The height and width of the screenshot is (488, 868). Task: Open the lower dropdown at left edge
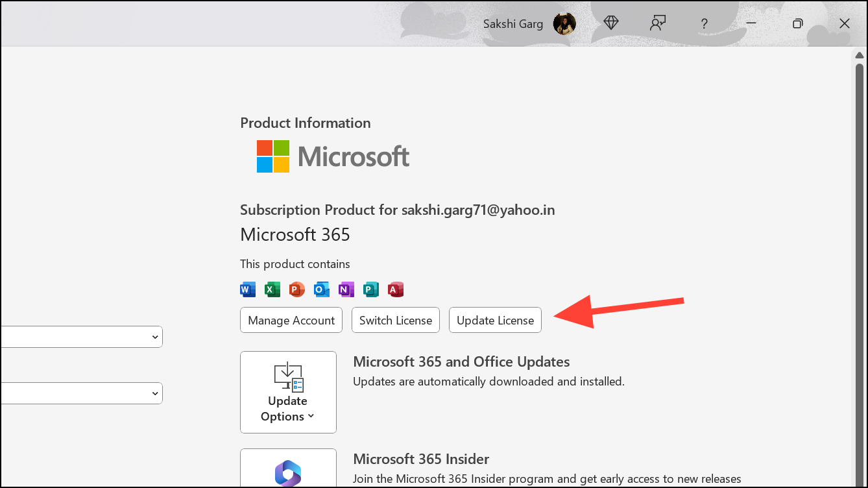click(x=81, y=393)
